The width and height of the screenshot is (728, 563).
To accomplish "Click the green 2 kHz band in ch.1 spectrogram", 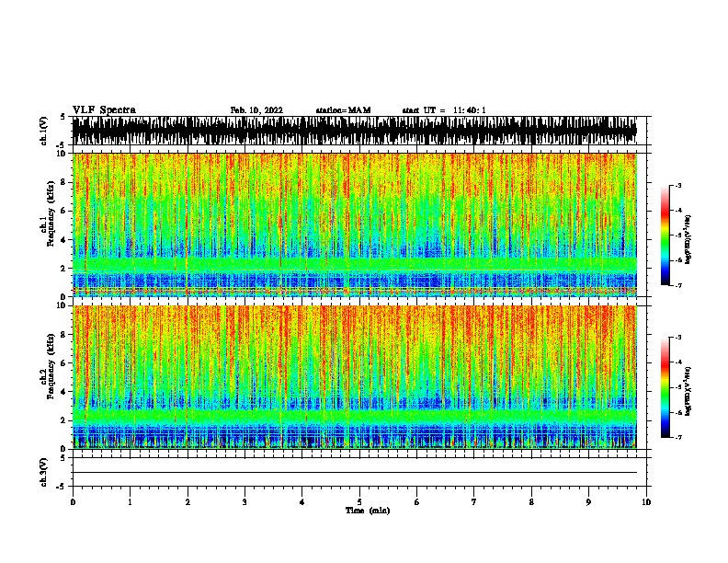I will point(355,265).
